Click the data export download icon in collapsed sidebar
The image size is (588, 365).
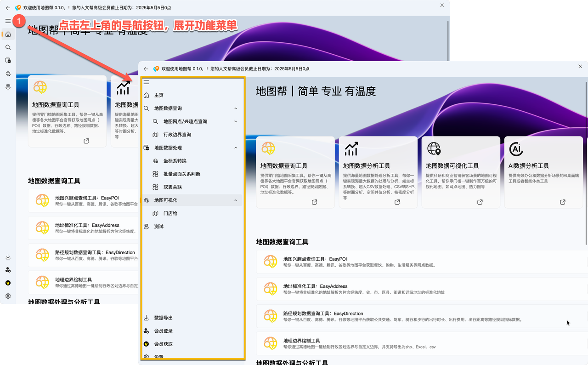pyautogui.click(x=8, y=257)
